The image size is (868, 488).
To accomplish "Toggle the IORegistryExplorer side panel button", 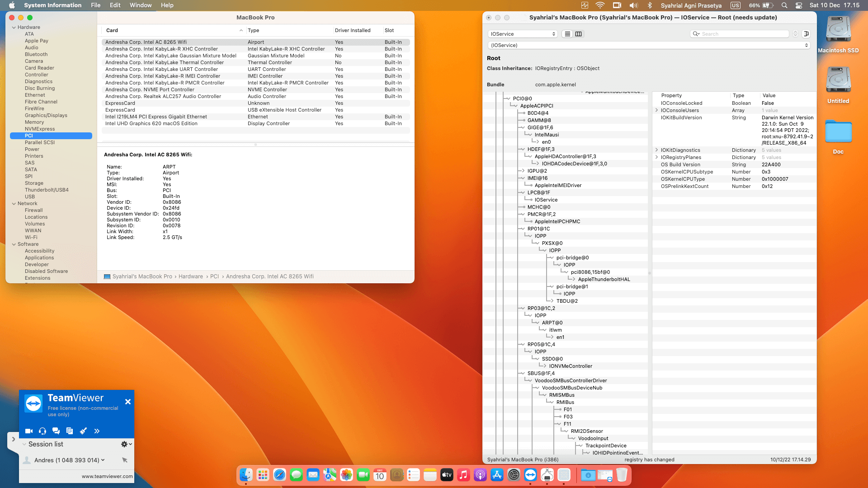I will pyautogui.click(x=806, y=34).
